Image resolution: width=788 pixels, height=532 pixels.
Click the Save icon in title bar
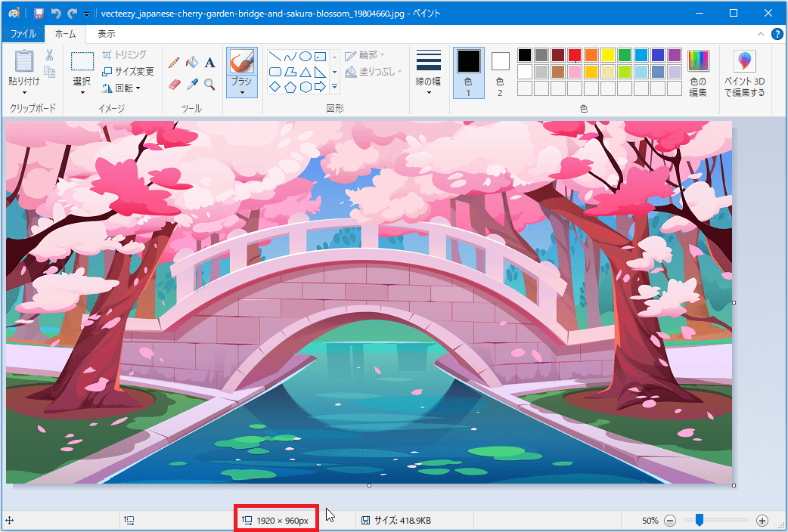pos(39,14)
